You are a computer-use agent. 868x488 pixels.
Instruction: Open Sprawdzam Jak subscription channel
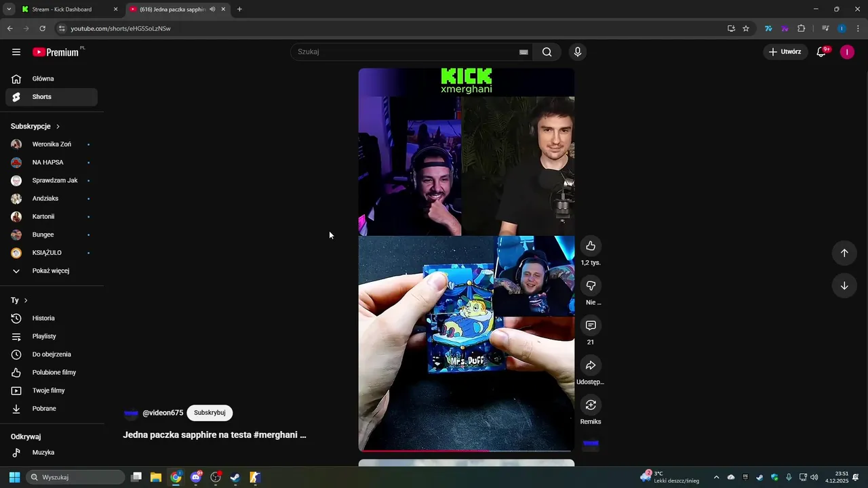[x=52, y=180]
